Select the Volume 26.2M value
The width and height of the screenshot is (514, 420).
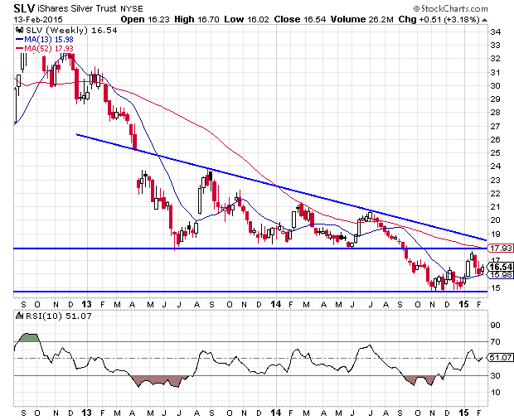coord(361,19)
